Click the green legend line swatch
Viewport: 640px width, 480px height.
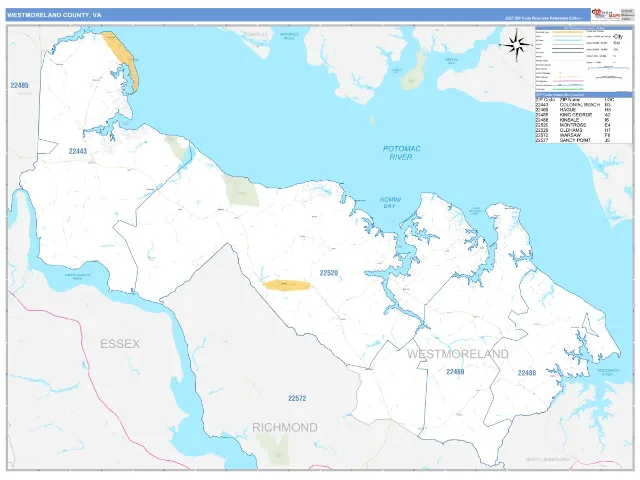coord(568,89)
